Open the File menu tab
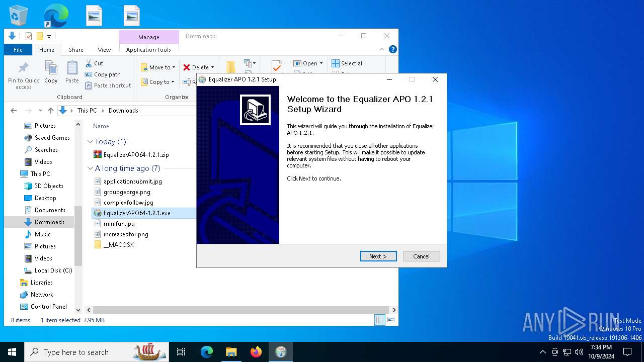 click(x=18, y=50)
